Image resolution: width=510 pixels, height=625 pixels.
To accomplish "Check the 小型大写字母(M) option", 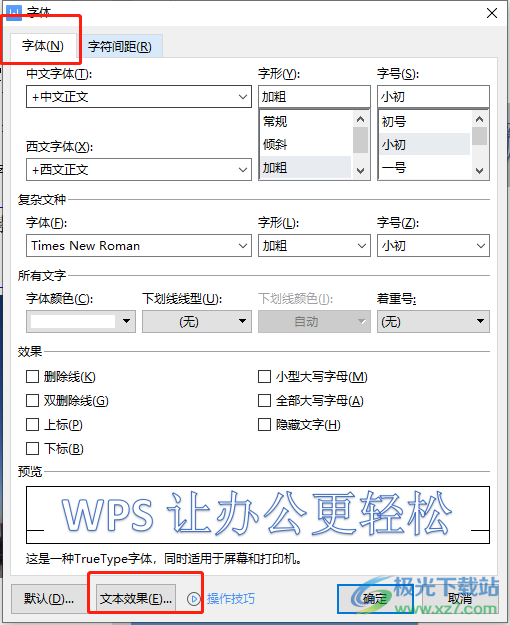I will 264,377.
